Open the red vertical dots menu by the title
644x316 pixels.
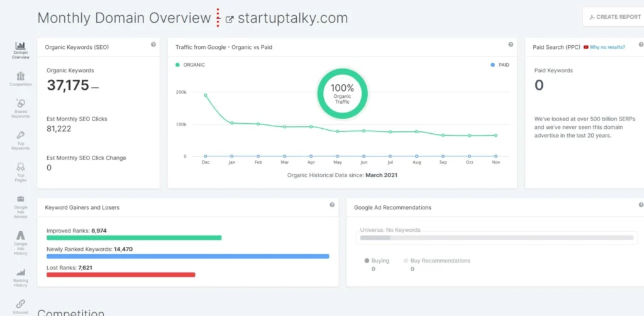(x=218, y=18)
